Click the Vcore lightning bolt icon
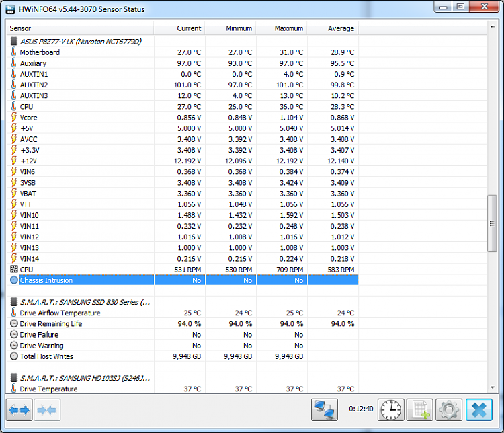The height and width of the screenshot is (433, 504). coord(14,118)
